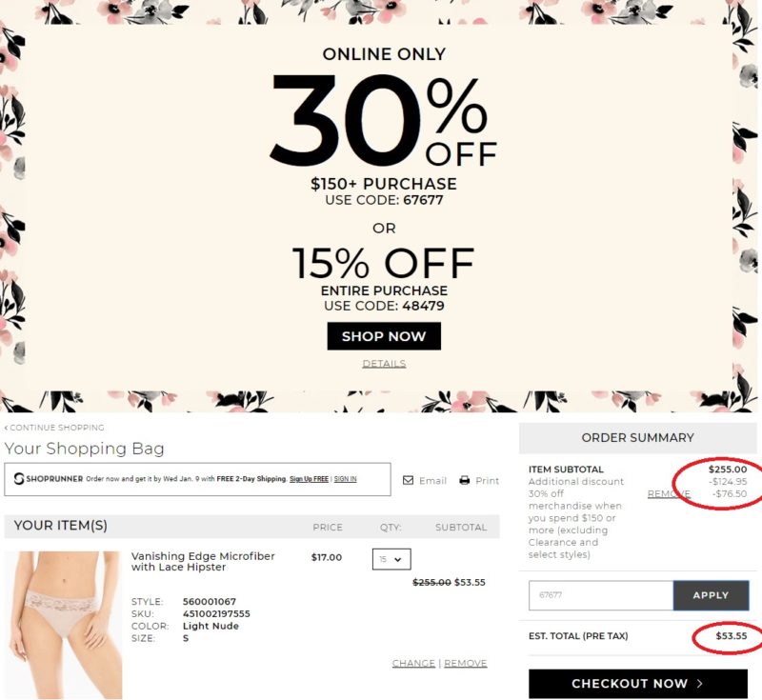Apply the promo code
The height and width of the screenshot is (700, 762).
(x=711, y=595)
